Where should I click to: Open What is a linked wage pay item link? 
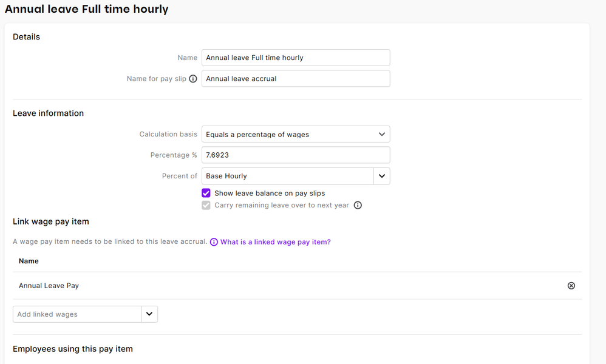(x=275, y=242)
